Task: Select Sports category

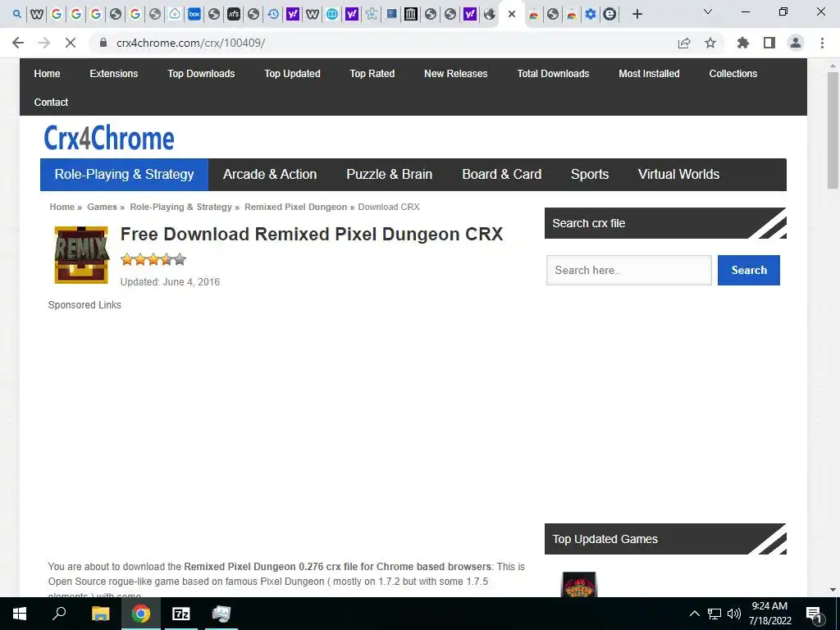Action: click(589, 174)
